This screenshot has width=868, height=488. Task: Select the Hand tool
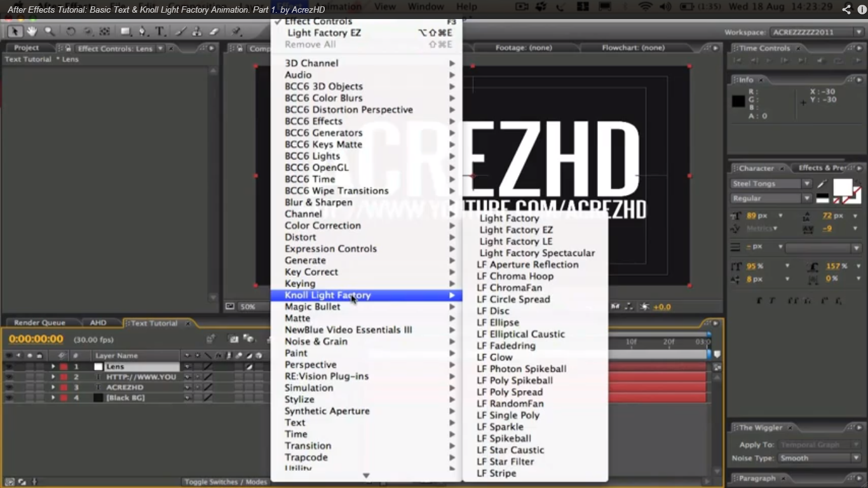coord(31,31)
